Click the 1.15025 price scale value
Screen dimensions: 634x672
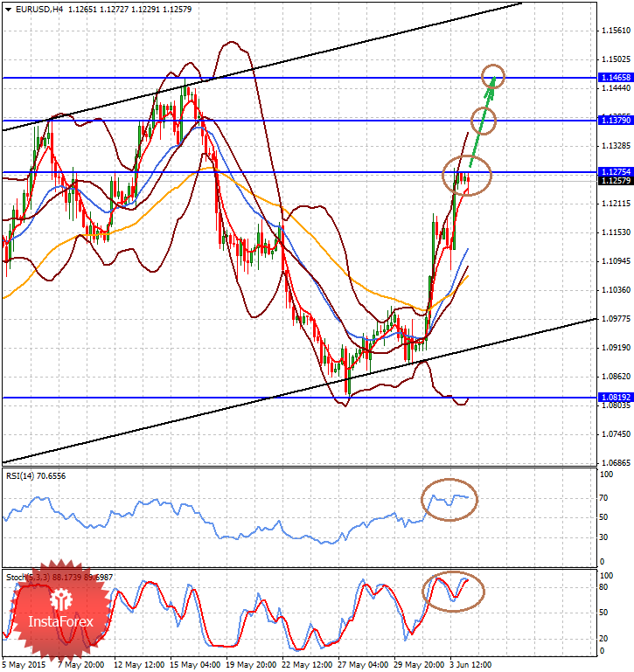click(x=616, y=59)
